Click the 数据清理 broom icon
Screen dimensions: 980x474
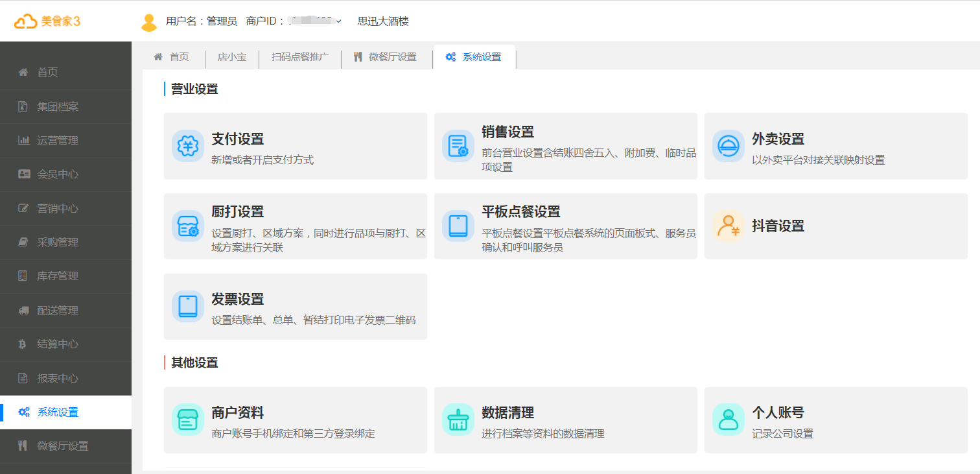tap(458, 420)
